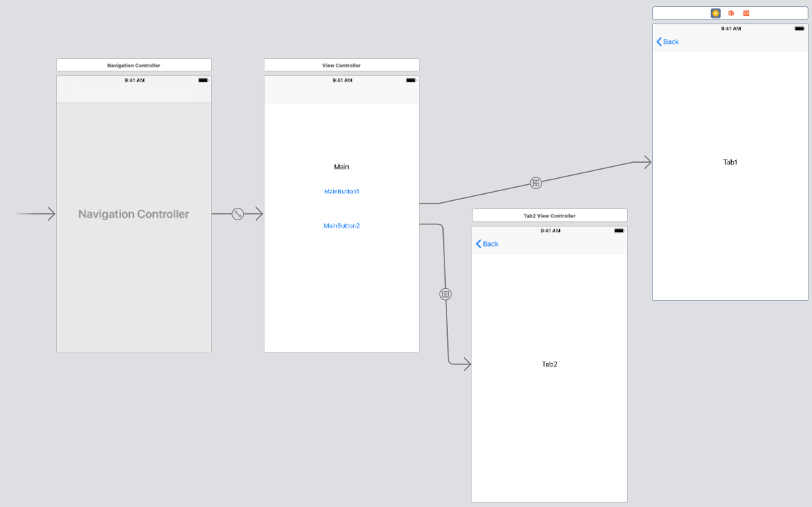The width and height of the screenshot is (812, 507).
Task: Select the Tab2 label
Action: tap(550, 364)
